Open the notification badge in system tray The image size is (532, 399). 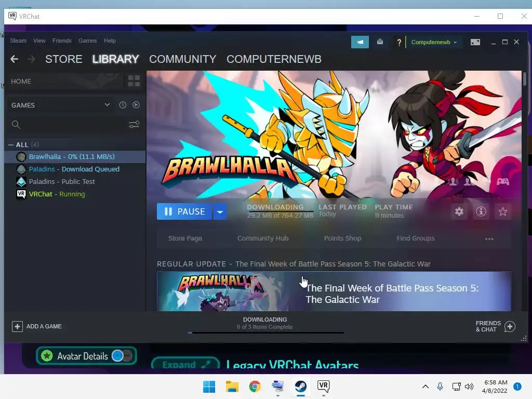click(x=517, y=387)
